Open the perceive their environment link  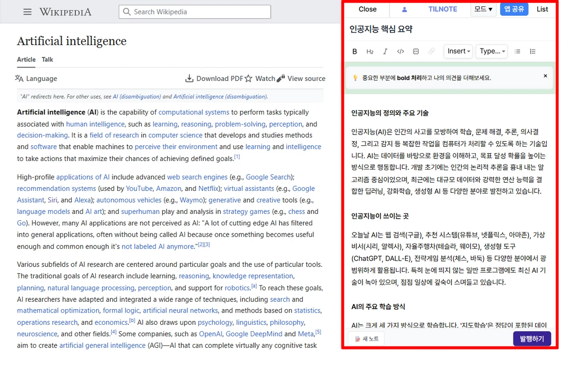(x=176, y=147)
